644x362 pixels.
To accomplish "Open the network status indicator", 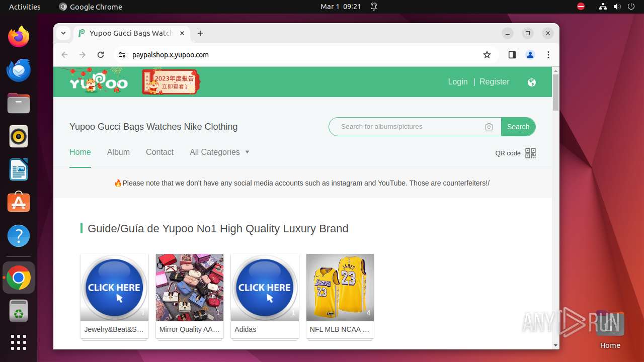I will point(603,7).
